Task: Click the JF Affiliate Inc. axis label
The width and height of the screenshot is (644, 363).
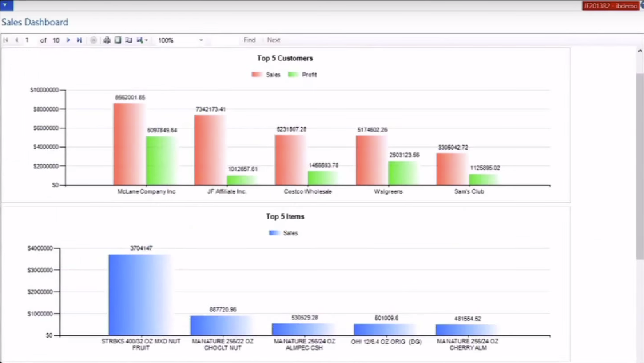Action: click(227, 191)
